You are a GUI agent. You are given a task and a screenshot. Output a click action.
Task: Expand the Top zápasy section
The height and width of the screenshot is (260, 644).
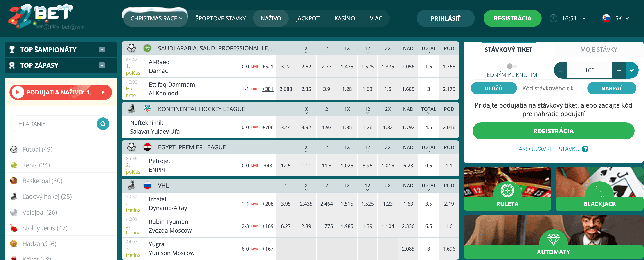tap(102, 65)
